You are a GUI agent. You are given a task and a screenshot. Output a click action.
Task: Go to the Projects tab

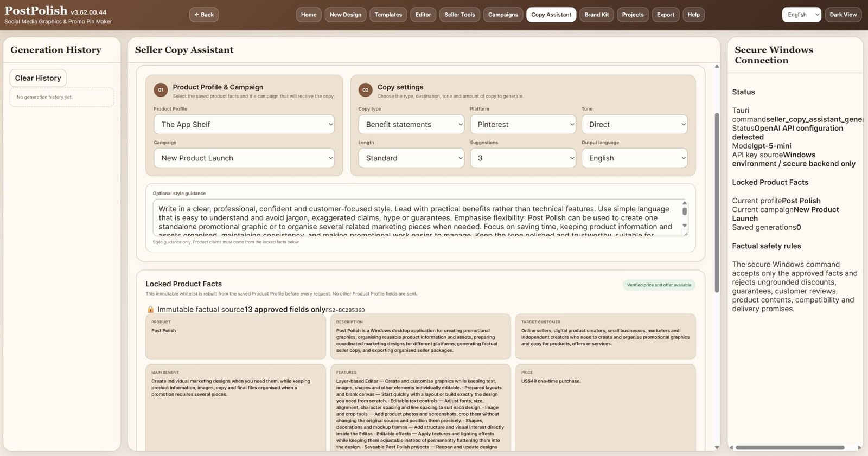(x=633, y=15)
